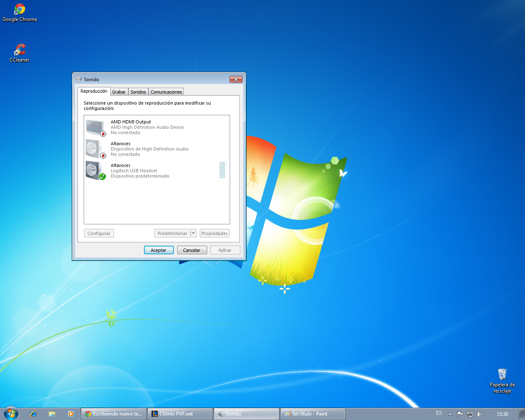
Task: Open Action Center flag icon
Action: (x=460, y=414)
